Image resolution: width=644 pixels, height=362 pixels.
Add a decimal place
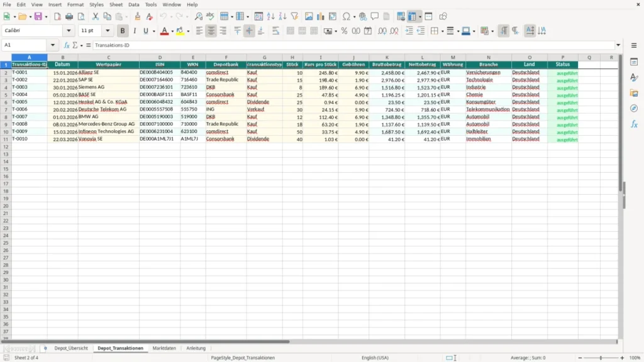(x=382, y=31)
